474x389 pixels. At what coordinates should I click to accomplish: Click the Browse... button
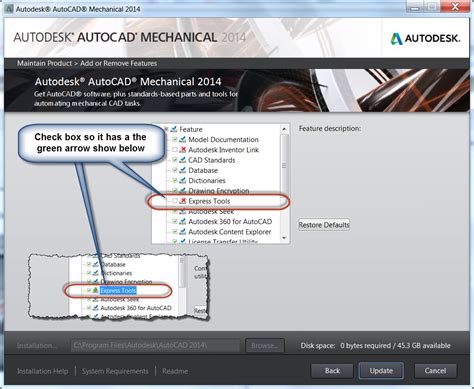(x=265, y=346)
